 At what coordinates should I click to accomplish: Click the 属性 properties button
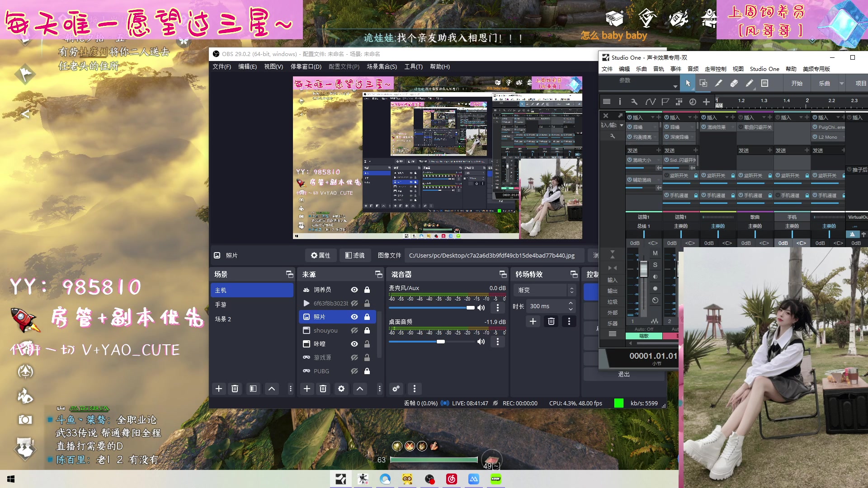[321, 255]
